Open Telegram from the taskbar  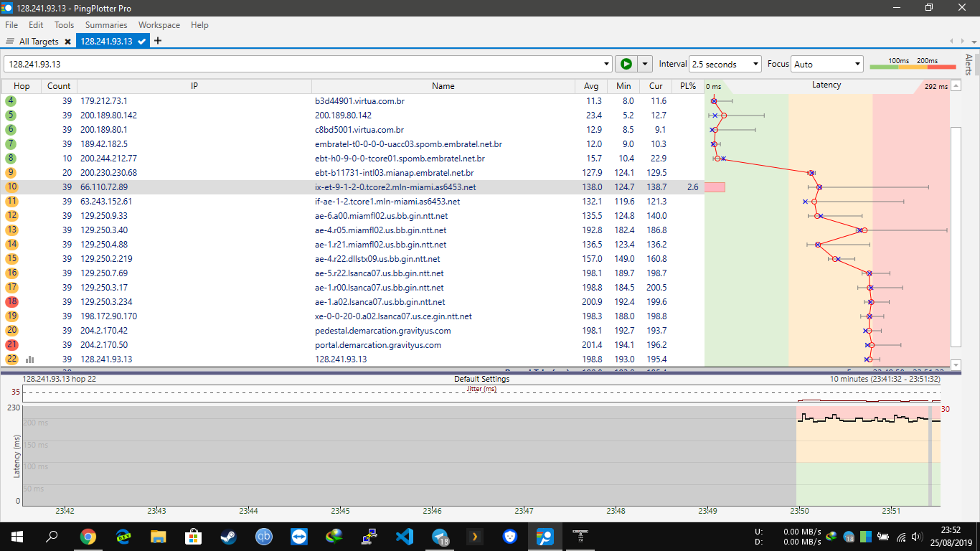pyautogui.click(x=440, y=536)
